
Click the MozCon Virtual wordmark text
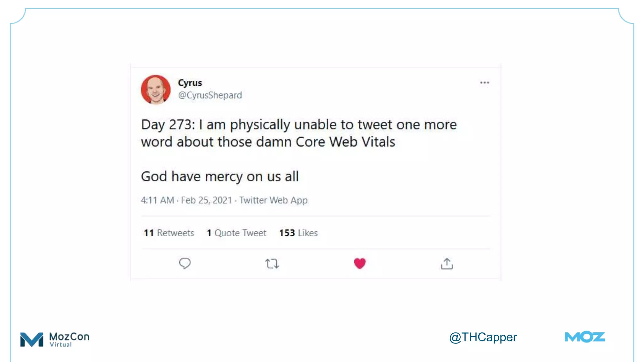pos(69,339)
